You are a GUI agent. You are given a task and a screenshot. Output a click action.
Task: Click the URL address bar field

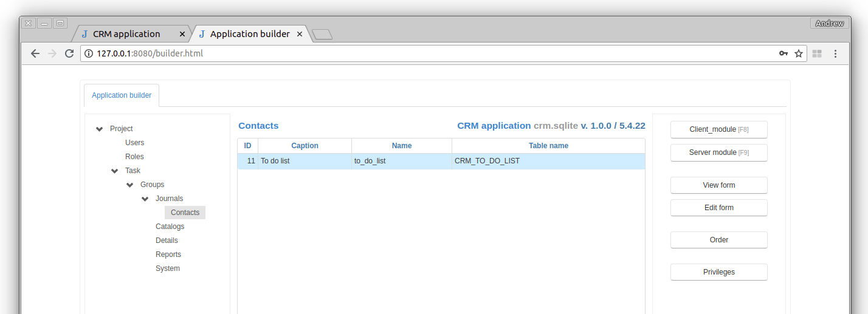pos(425,53)
